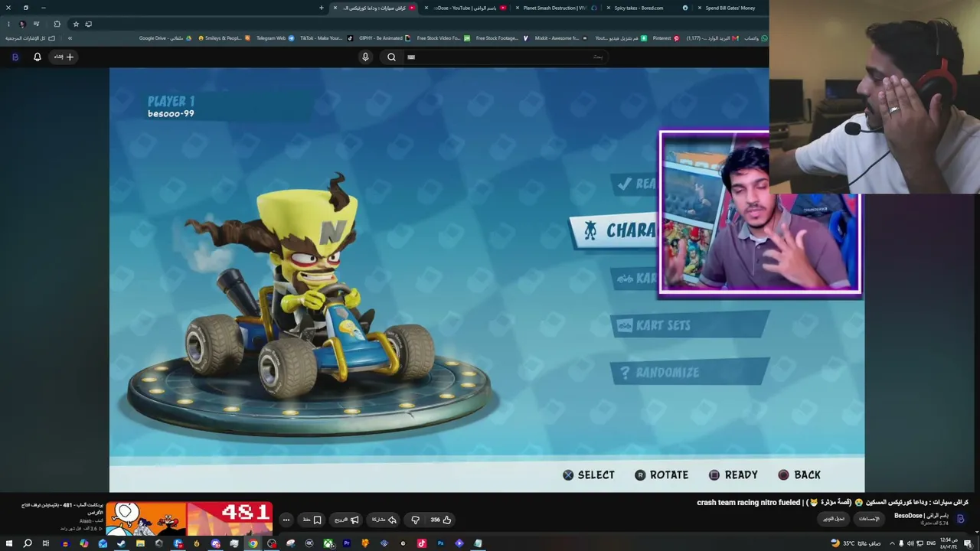The image size is (980, 551).
Task: Open the YouTube account avatar menu
Action: pyautogui.click(x=15, y=57)
